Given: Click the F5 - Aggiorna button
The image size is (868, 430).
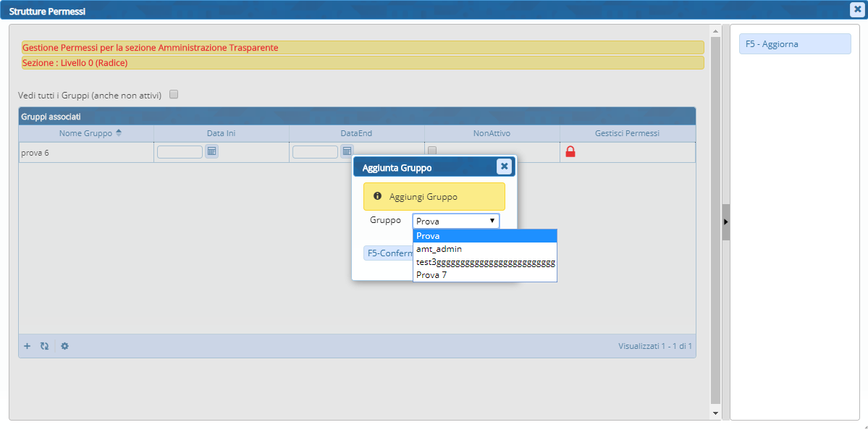Looking at the screenshot, I should pos(794,44).
